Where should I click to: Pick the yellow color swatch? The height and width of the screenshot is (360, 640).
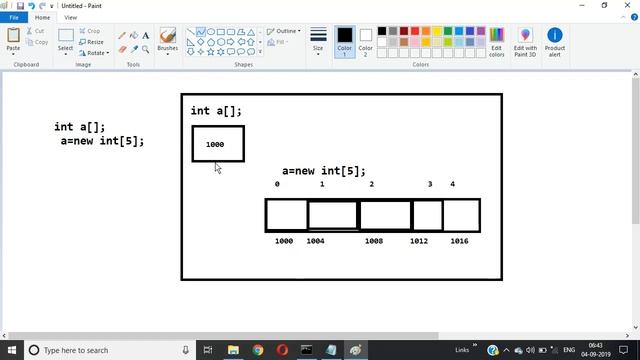click(x=437, y=31)
